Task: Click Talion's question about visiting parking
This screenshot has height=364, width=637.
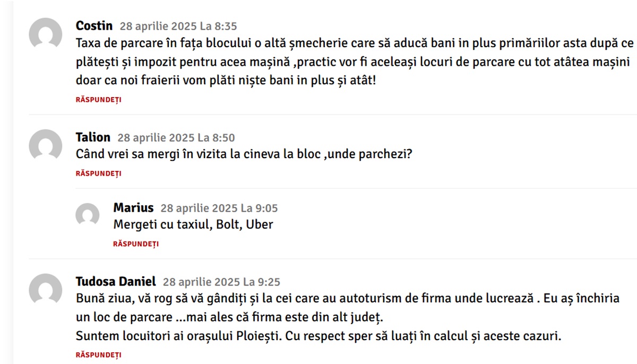Action: click(244, 155)
